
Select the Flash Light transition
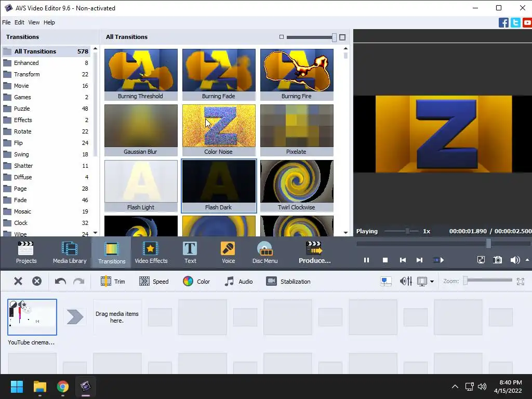[x=141, y=185]
